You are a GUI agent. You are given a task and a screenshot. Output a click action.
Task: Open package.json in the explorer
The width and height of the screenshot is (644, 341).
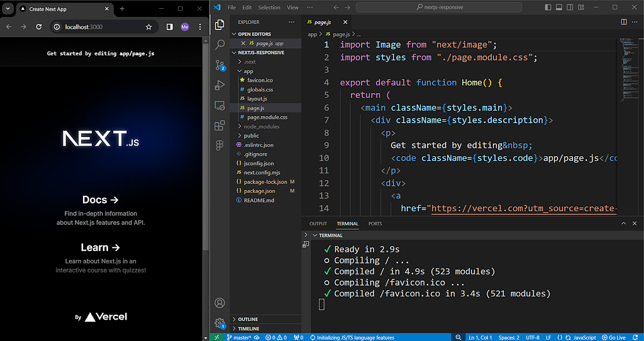pos(259,191)
